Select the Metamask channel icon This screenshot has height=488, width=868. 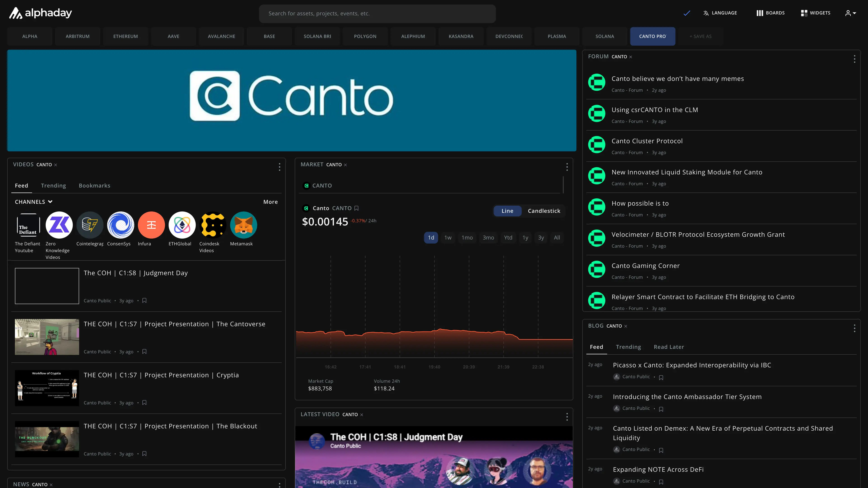click(x=243, y=225)
